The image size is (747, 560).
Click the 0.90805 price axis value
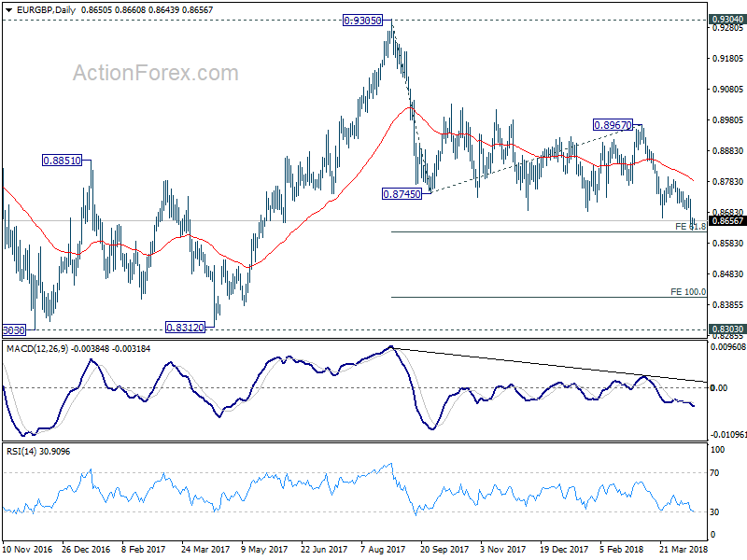[x=728, y=89]
